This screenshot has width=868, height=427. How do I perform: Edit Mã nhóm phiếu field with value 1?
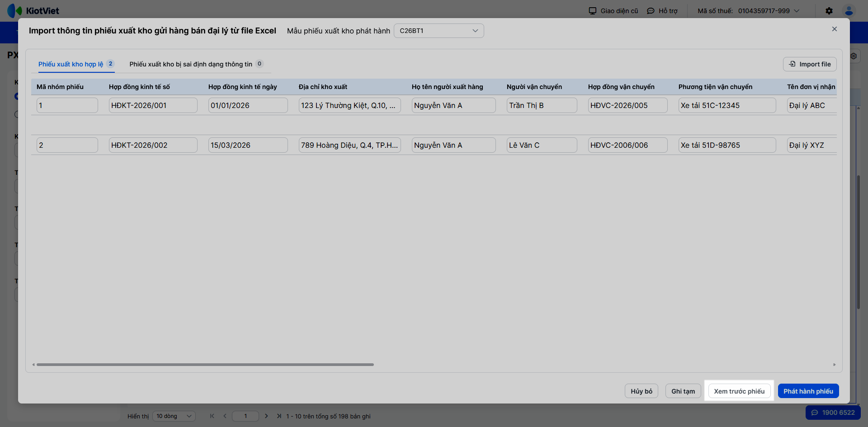(x=67, y=105)
